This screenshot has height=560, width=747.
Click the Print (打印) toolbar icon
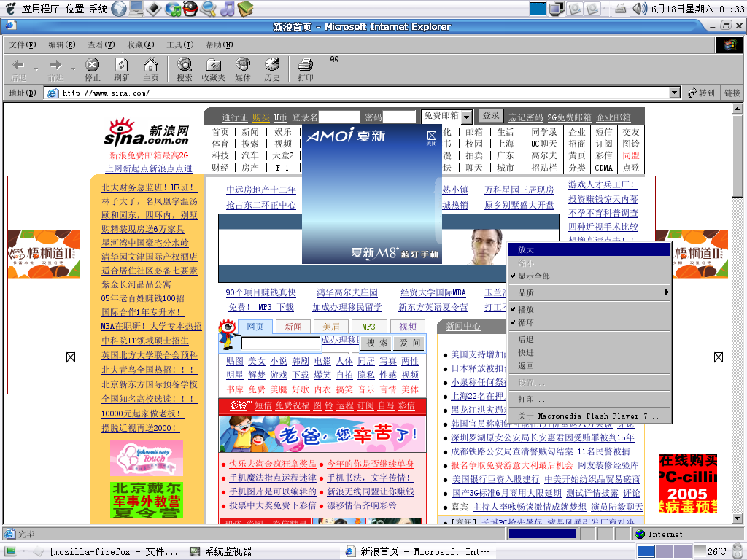[306, 69]
